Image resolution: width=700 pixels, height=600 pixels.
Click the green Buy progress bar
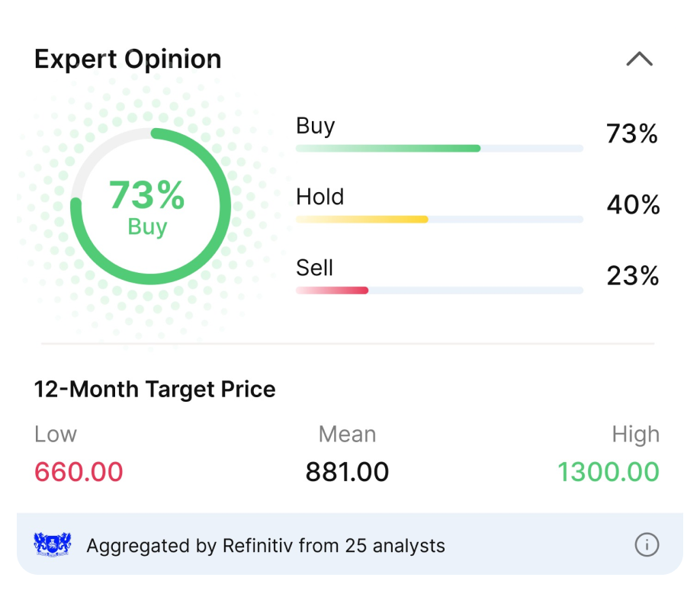(x=439, y=148)
